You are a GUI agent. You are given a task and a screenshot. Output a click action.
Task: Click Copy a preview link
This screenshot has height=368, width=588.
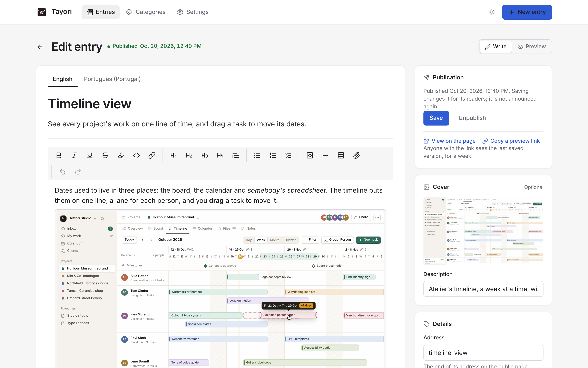point(511,141)
